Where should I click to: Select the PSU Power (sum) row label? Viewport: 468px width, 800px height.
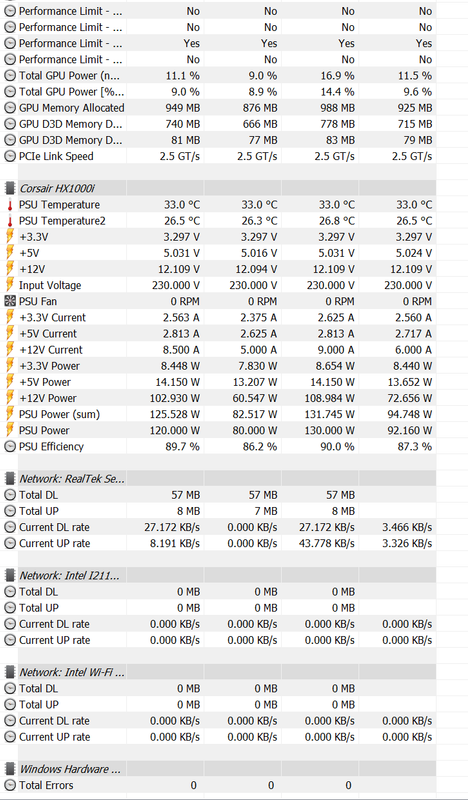coord(59,414)
